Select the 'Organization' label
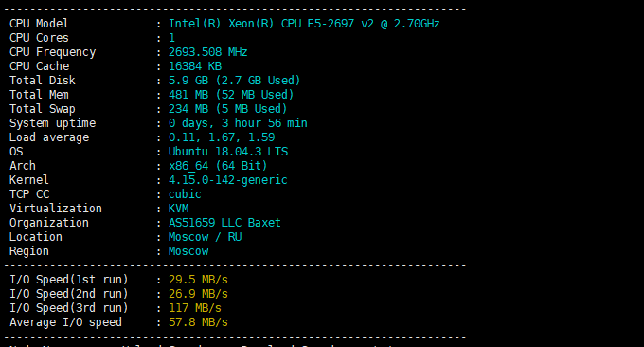This screenshot has height=347, width=644. click(x=49, y=223)
